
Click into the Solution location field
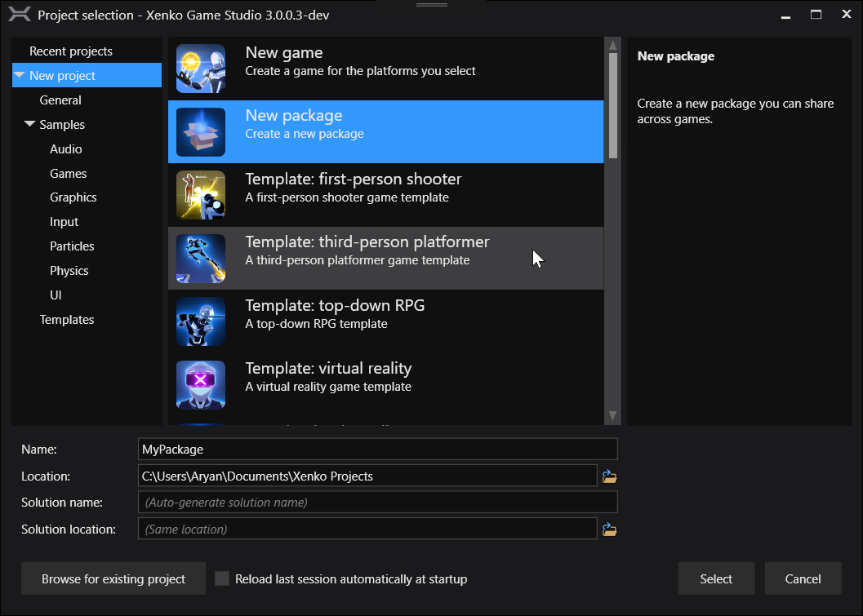367,529
